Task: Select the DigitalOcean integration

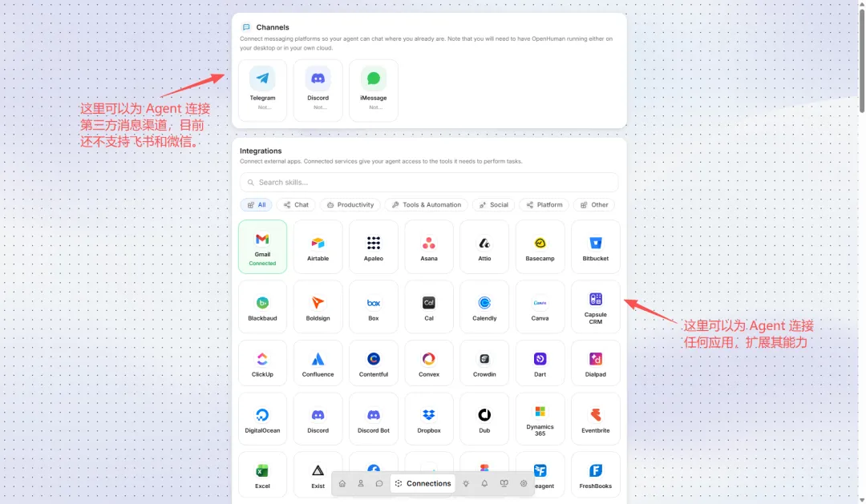Action: tap(262, 419)
